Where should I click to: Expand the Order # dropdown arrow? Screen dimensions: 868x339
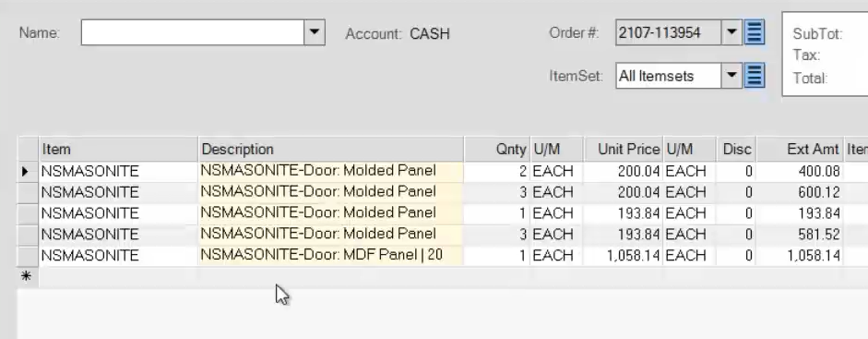tap(731, 32)
